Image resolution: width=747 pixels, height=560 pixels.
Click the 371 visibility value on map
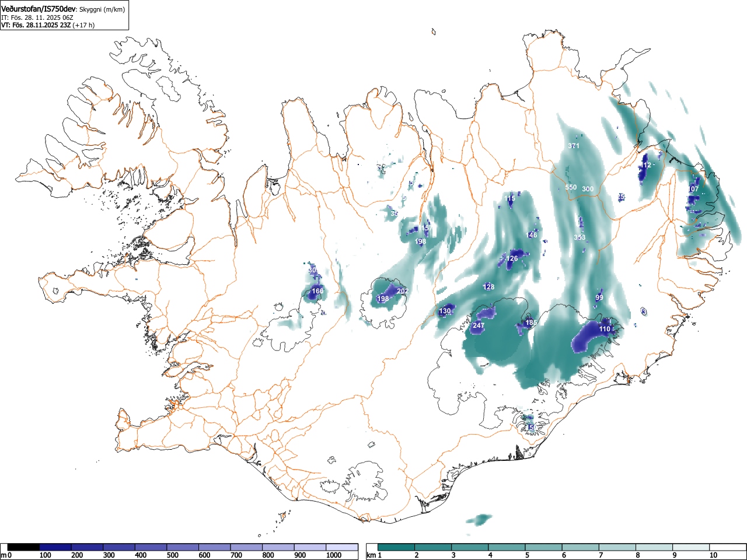pos(574,146)
